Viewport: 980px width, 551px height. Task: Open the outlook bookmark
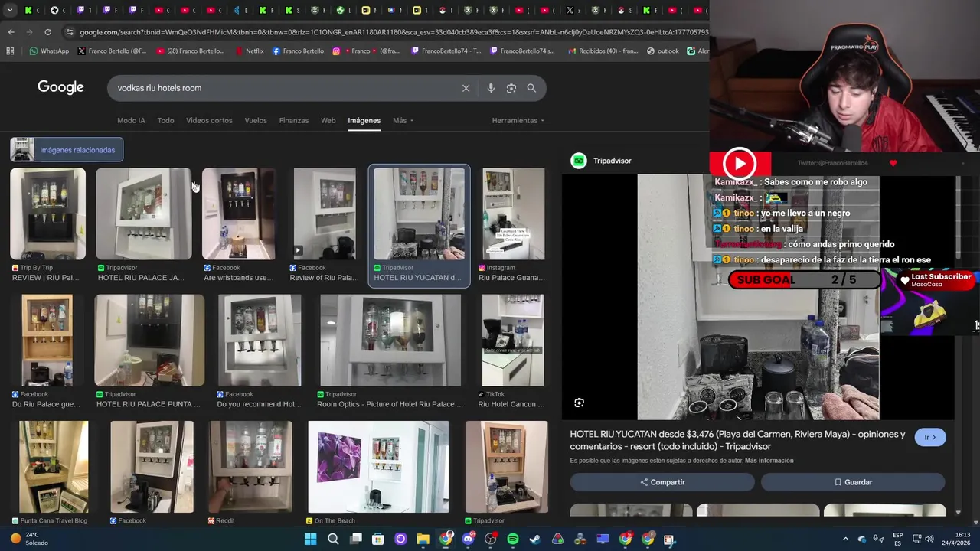663,51
